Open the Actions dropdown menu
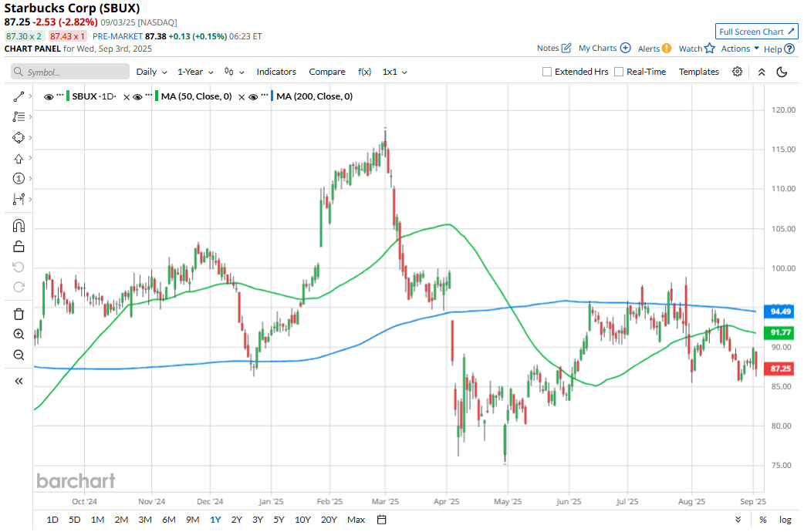The image size is (804, 532). click(x=740, y=48)
